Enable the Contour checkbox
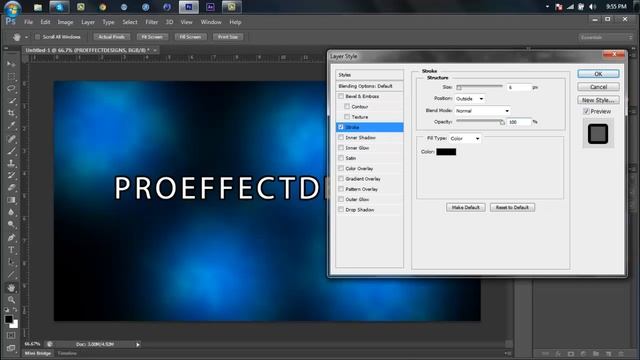Viewport: 640px width, 360px height. (347, 107)
